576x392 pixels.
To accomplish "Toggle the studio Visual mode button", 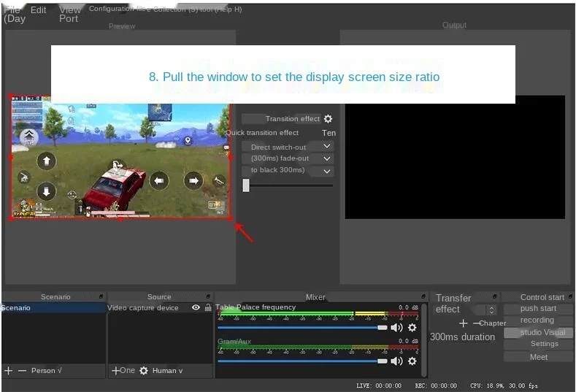I will point(538,332).
